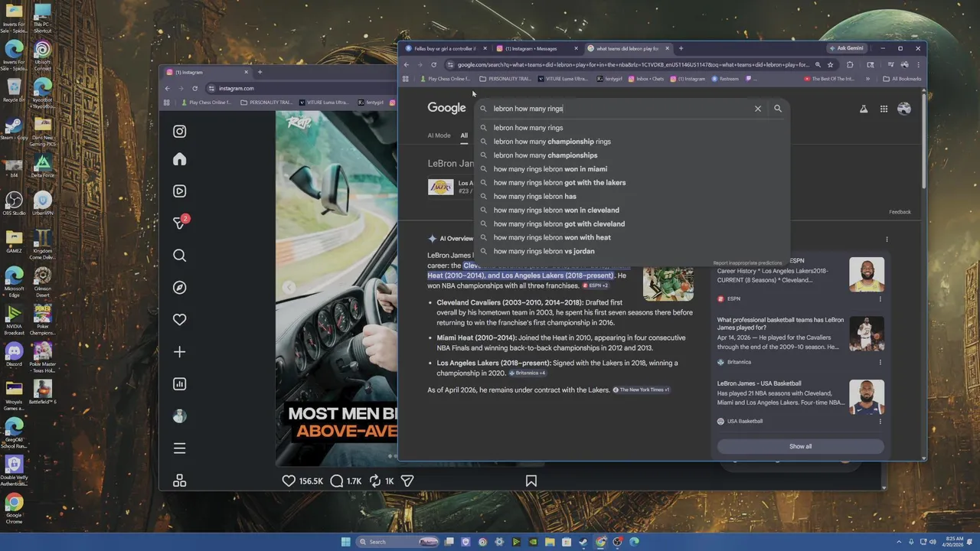Open Instagram notifications heart icon
The height and width of the screenshot is (551, 980).
(179, 320)
